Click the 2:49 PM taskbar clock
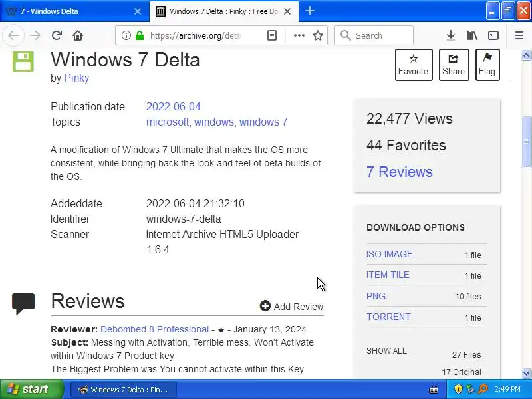This screenshot has width=532, height=399. click(507, 389)
